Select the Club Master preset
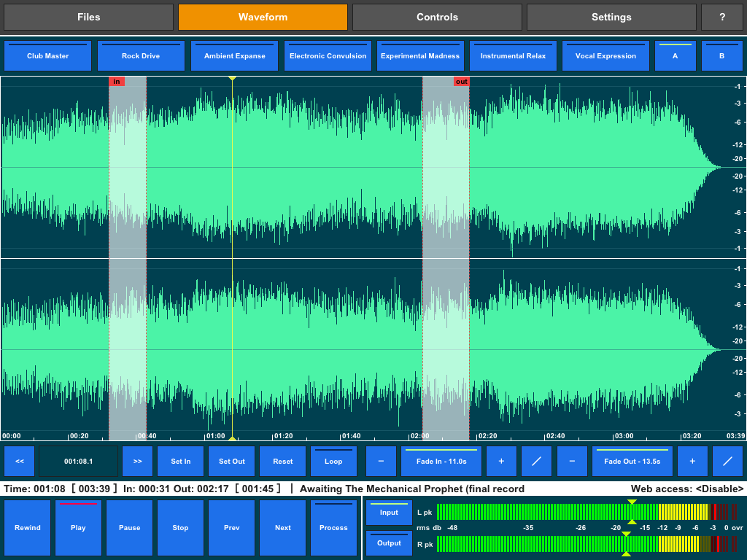Viewport: 747px width, 560px height. pos(48,56)
